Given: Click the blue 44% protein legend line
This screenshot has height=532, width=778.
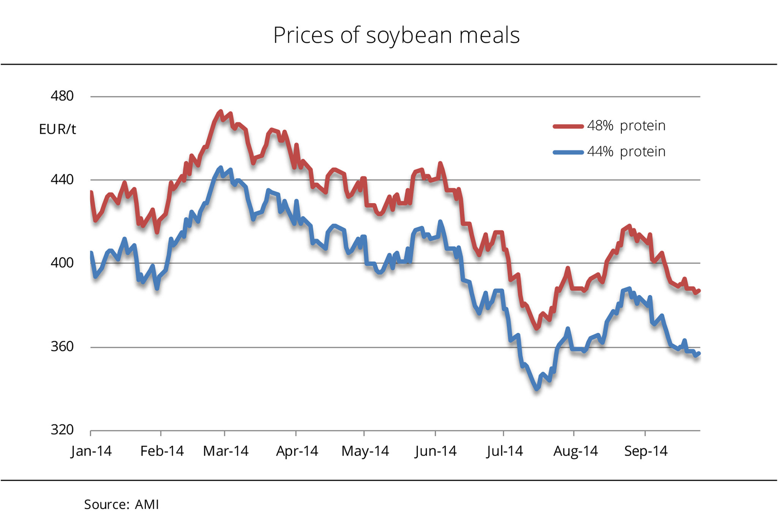Looking at the screenshot, I should tap(568, 152).
